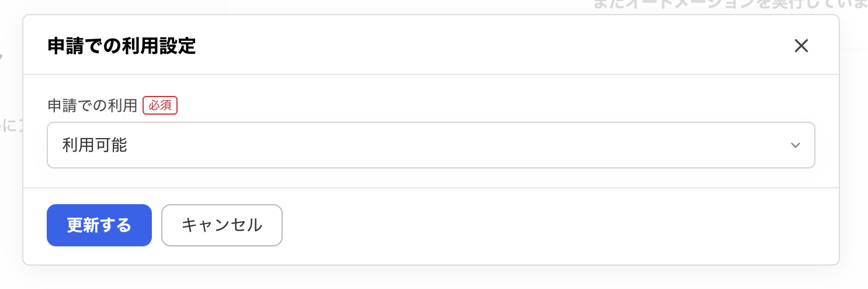The image size is (868, 289).
Task: Click the 申請での利用設定 dialog title
Action: pyautogui.click(x=121, y=46)
